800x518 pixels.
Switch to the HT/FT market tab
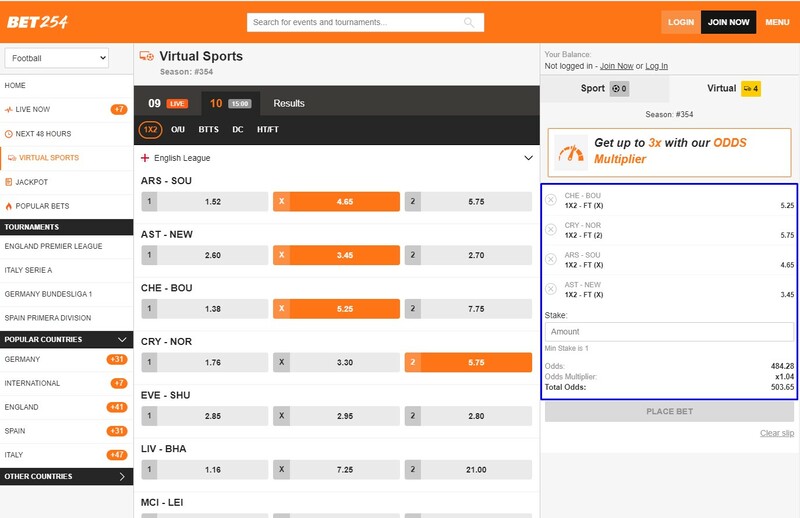pyautogui.click(x=268, y=130)
